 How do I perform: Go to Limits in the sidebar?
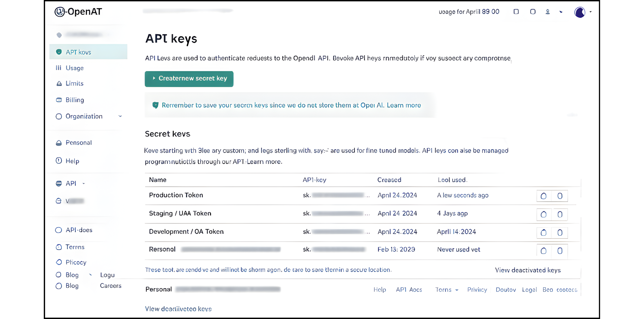(74, 83)
